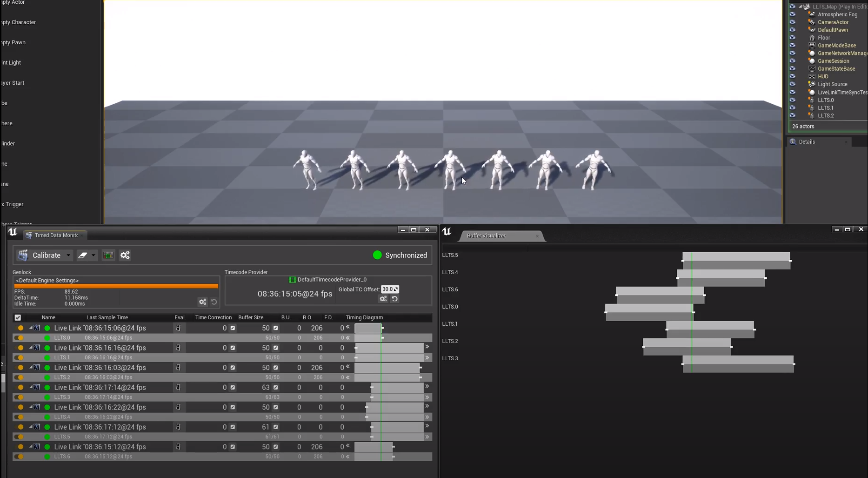Viewport: 868px width, 478px height.
Task: Edit buffer size icon in 08:36:17:12 row
Action: pos(275,427)
